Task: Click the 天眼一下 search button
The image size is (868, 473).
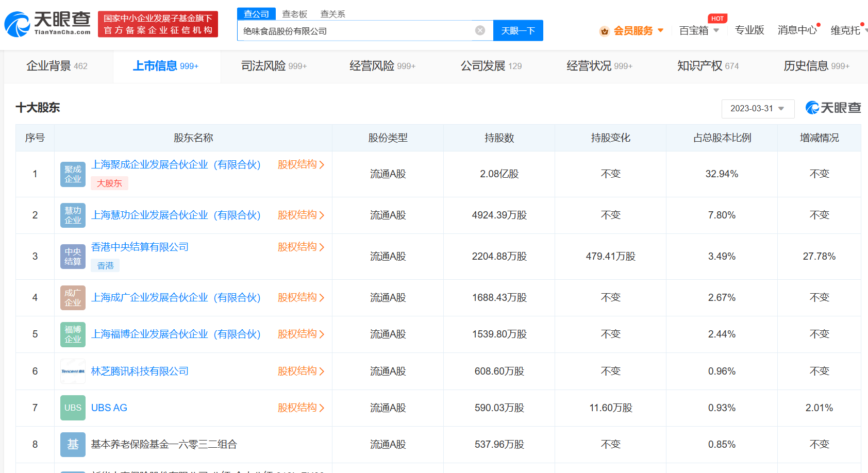Action: tap(518, 30)
